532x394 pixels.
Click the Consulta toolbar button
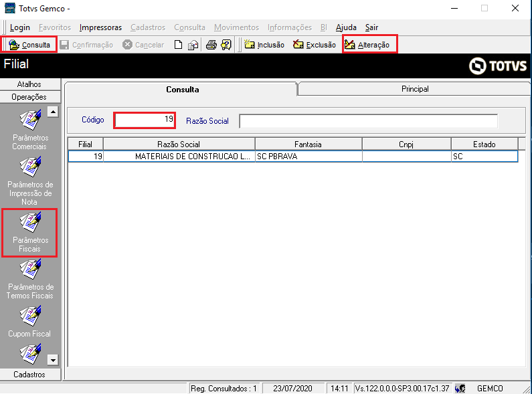point(29,45)
